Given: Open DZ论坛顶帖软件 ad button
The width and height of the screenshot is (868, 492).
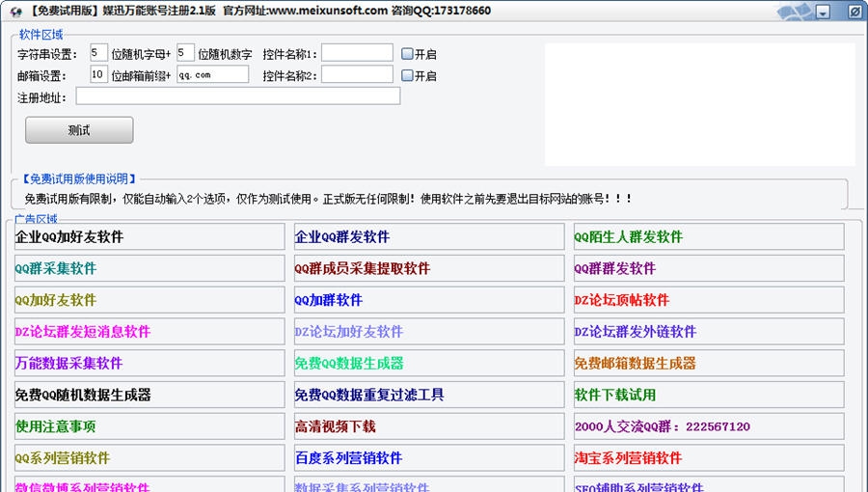Looking at the screenshot, I should click(709, 300).
